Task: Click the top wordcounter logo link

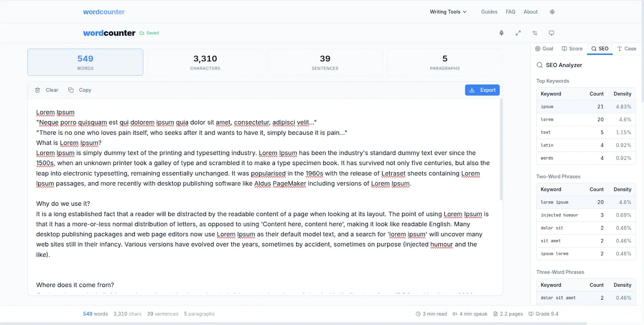Action: (x=104, y=12)
